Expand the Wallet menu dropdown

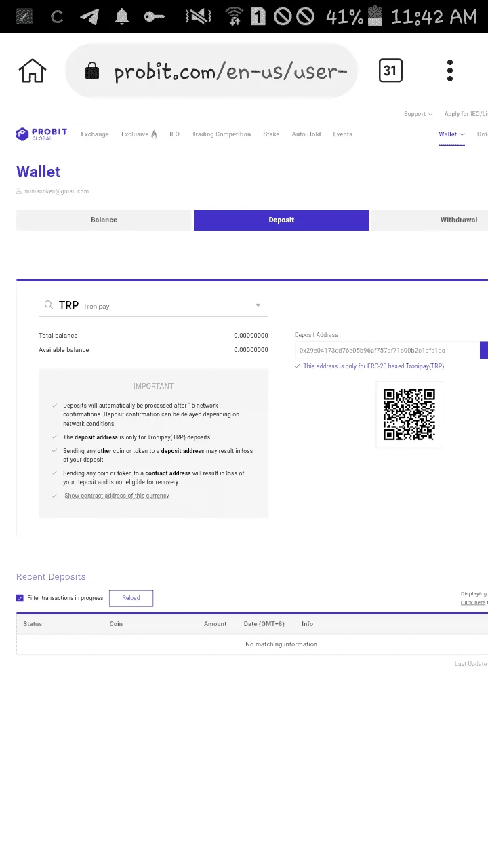point(451,134)
